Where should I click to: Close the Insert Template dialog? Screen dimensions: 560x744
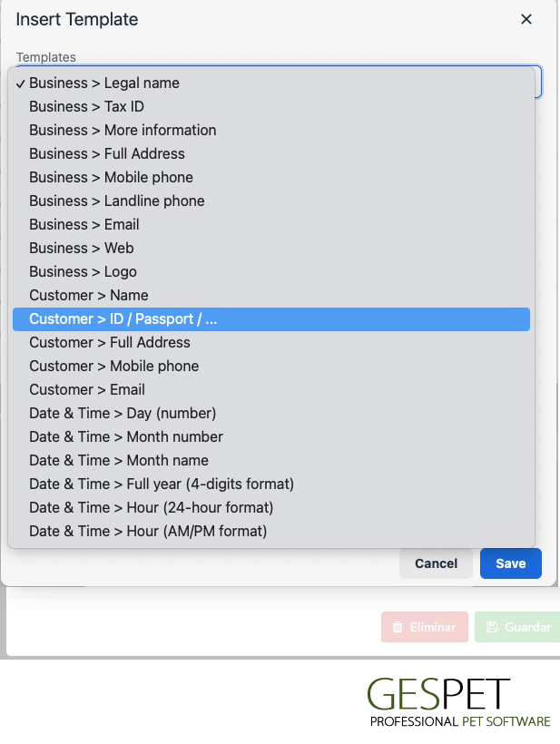[526, 19]
